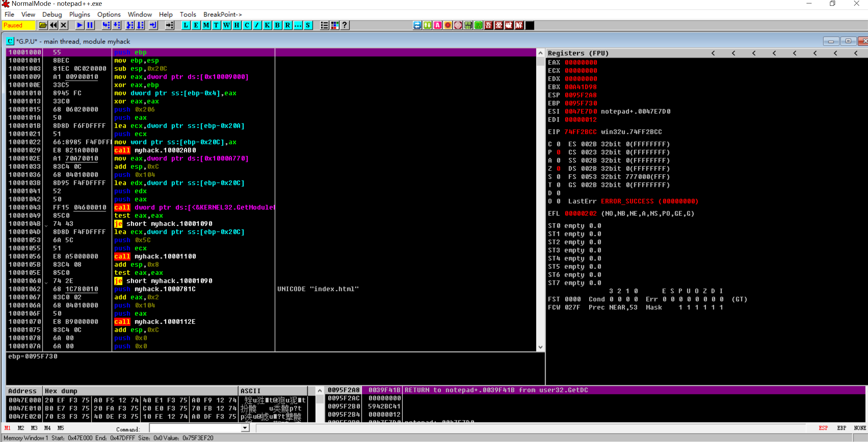Viewport: 868px width, 442px height.
Task: Open Log window with L button
Action: click(x=186, y=25)
